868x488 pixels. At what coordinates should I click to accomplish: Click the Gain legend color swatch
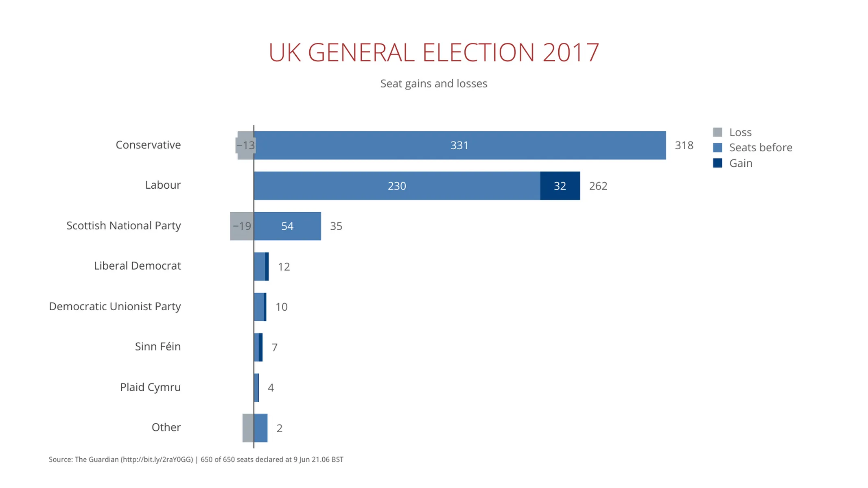point(717,163)
